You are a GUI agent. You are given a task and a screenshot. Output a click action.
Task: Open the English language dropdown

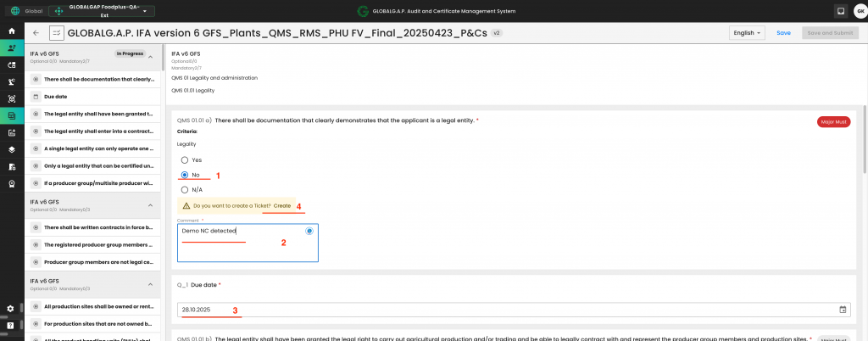(x=747, y=33)
